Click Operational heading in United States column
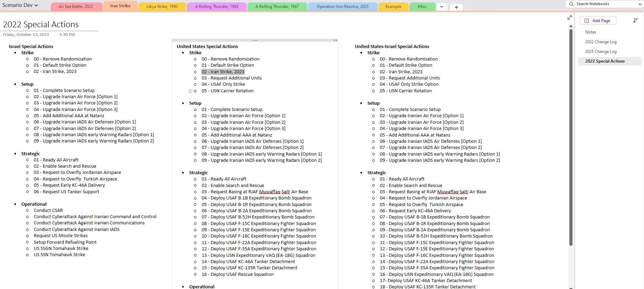Image resolution: width=644 pixels, height=289 pixels. tap(202, 287)
